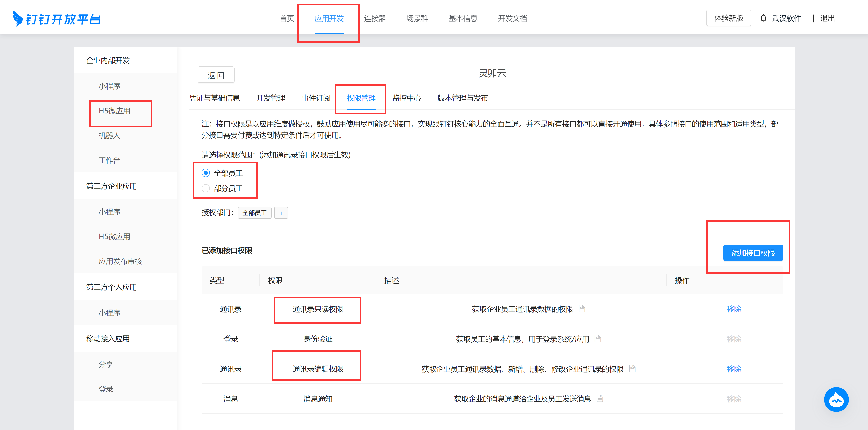The height and width of the screenshot is (430, 868).
Task: Open 应用开发 in the top navigation
Action: (x=329, y=18)
